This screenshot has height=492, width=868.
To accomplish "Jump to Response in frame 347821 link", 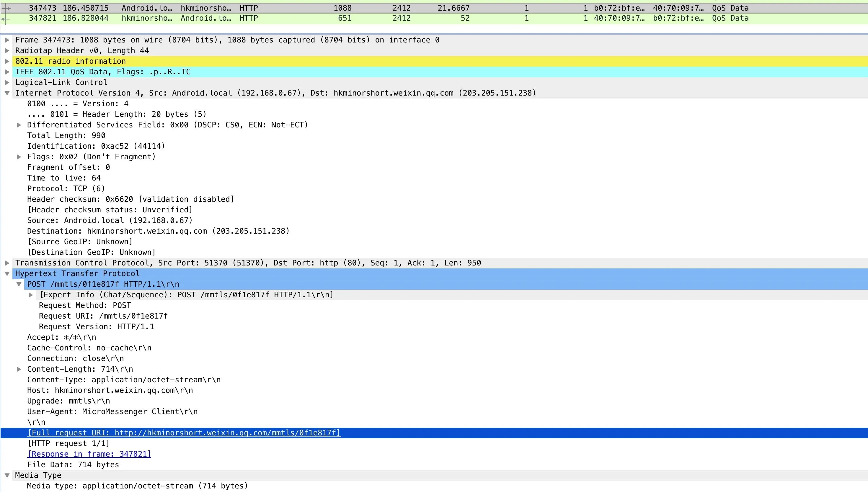I will point(89,454).
